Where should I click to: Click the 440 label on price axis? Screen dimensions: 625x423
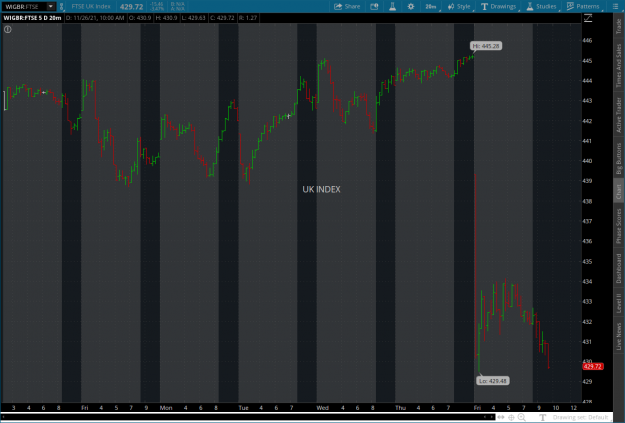(x=587, y=161)
